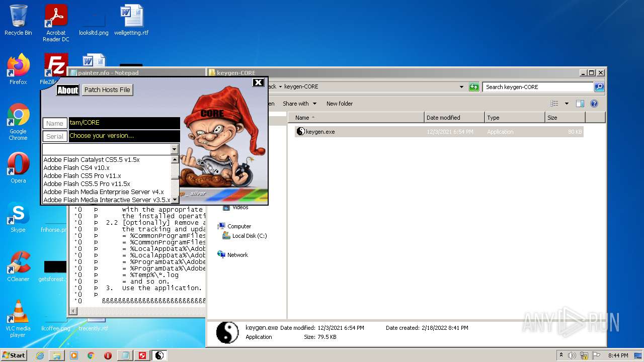This screenshot has height=362, width=644.
Task: Sort by Date modified column header
Action: [454, 118]
